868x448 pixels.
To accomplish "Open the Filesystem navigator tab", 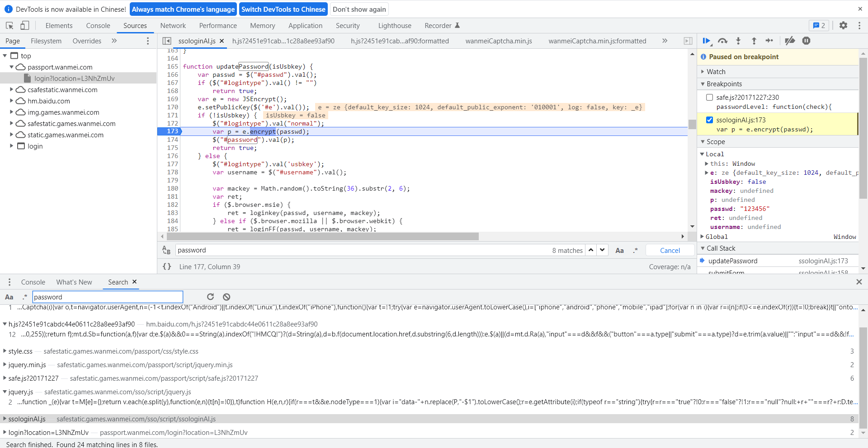I will point(46,41).
